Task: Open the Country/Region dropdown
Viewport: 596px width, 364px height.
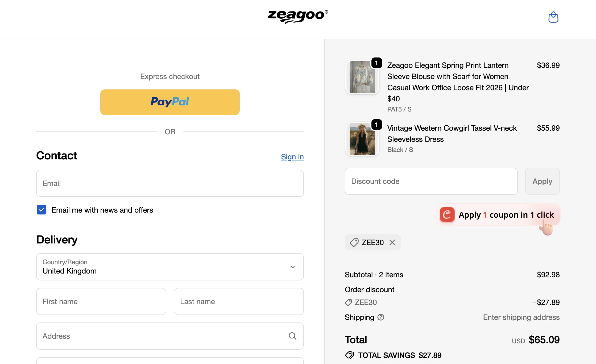Action: [x=170, y=267]
